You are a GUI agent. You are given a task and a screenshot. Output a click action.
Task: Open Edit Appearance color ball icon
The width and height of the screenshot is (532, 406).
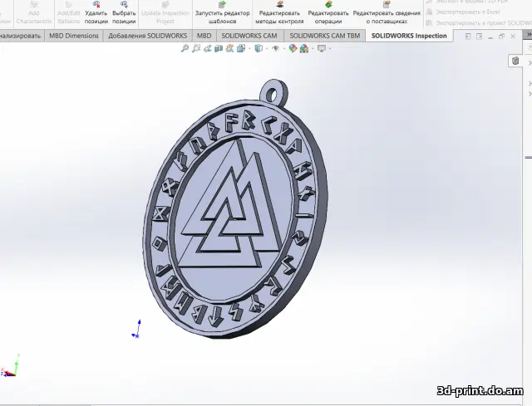(x=293, y=48)
